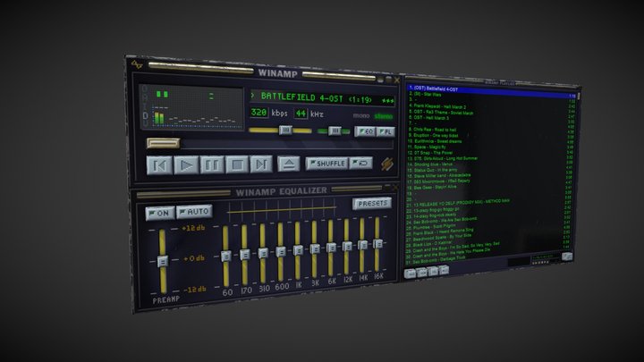This screenshot has width=644, height=362.
Task: Open the playlist Misc button menu
Action: (x=444, y=270)
